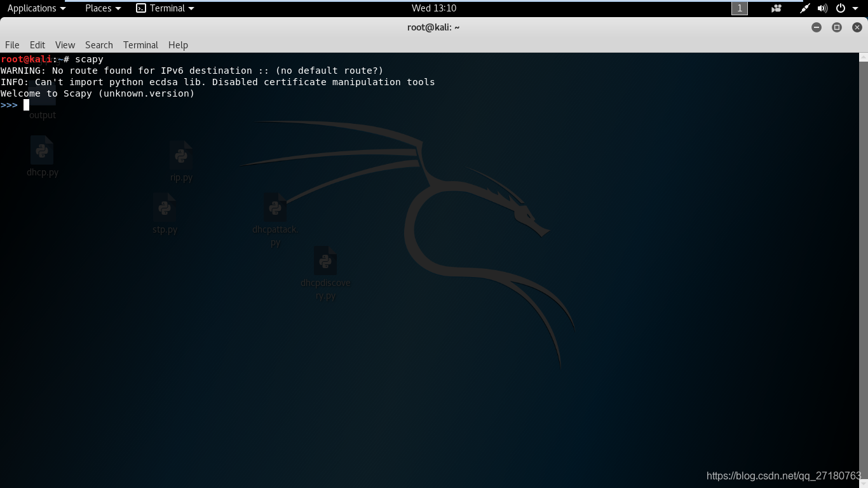Open the Terminal menu in menubar
The image size is (868, 488).
(x=140, y=45)
